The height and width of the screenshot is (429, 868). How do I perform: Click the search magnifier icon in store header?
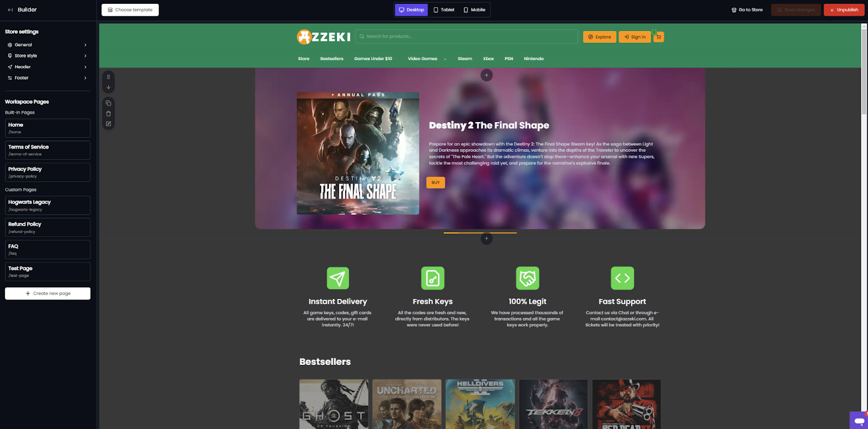pos(362,37)
